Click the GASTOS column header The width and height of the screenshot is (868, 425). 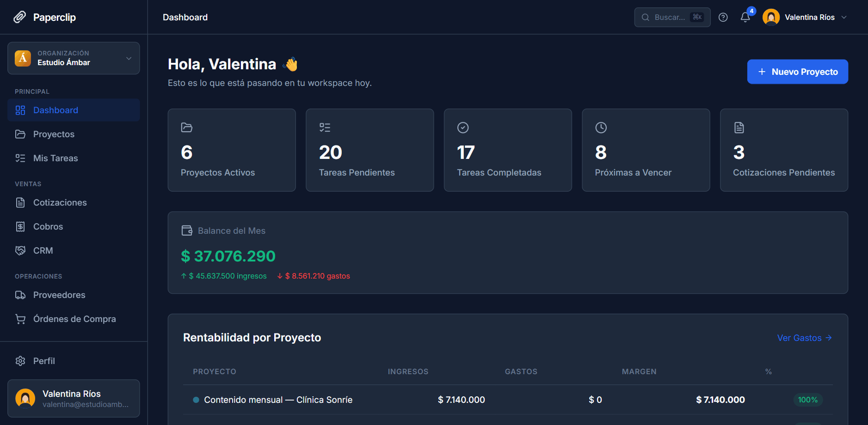point(521,371)
